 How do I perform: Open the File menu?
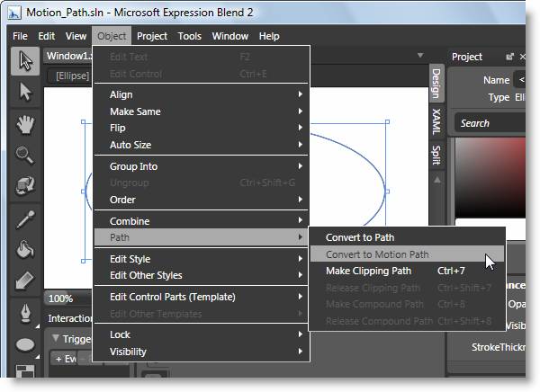(x=20, y=36)
